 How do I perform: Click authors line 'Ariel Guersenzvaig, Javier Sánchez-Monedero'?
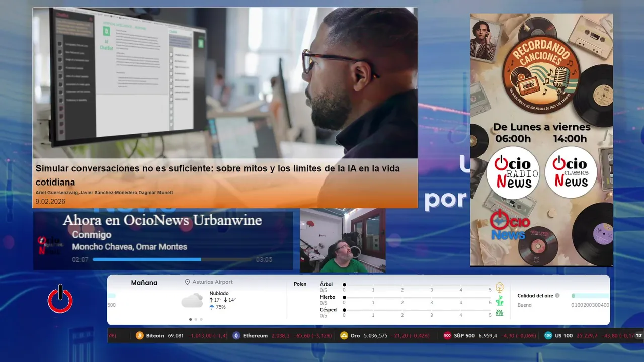104,193
